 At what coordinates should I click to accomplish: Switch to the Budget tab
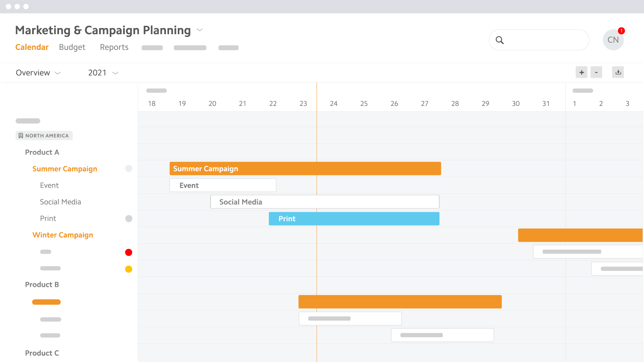coord(72,47)
